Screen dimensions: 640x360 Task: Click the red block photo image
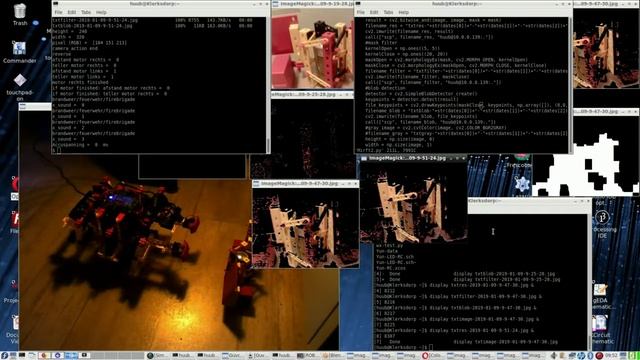coord(313,49)
